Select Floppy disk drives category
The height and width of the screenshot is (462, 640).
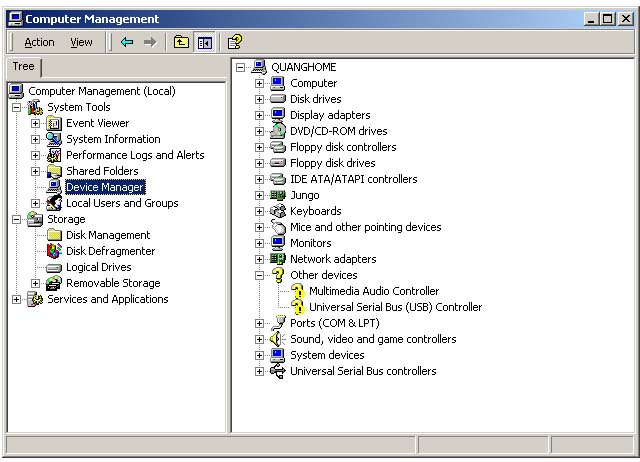(x=332, y=163)
